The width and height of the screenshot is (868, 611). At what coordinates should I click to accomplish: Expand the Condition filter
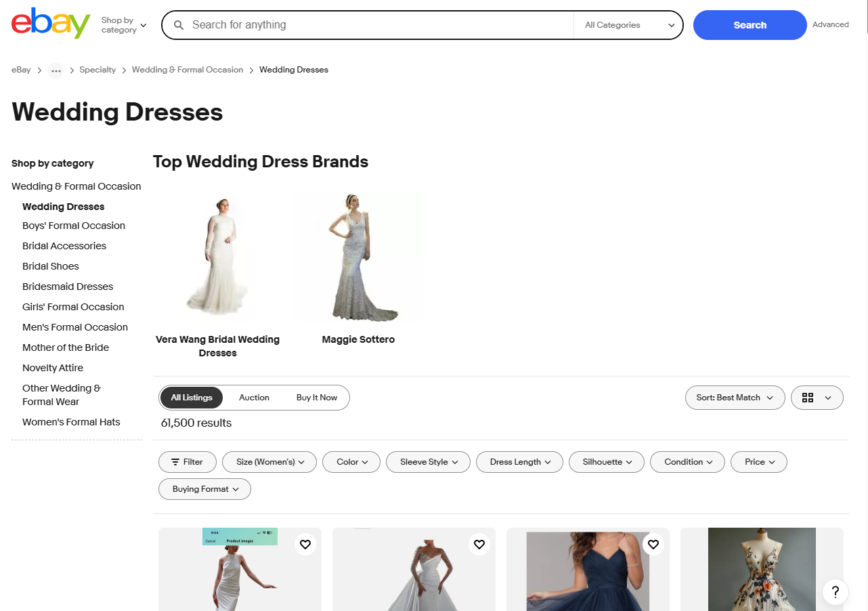point(687,462)
